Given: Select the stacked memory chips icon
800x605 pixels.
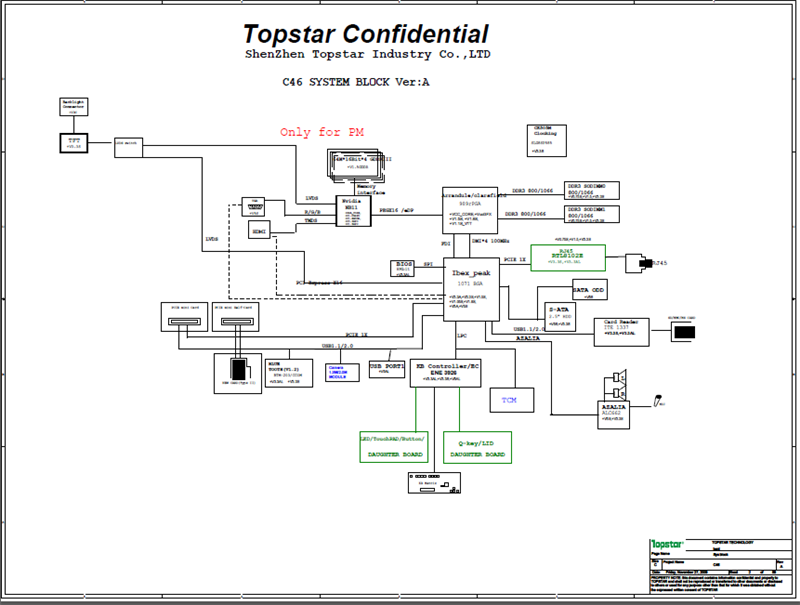Looking at the screenshot, I should tap(359, 165).
